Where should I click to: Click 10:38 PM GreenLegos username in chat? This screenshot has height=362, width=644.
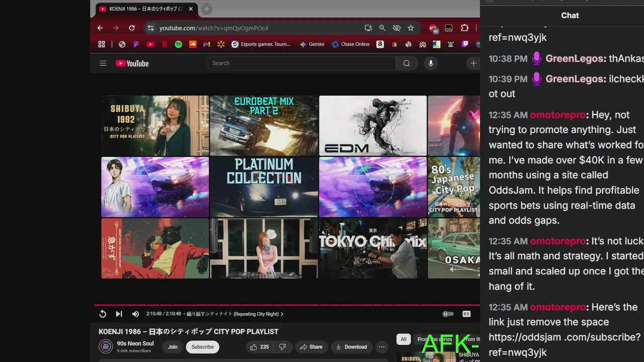coord(575,59)
